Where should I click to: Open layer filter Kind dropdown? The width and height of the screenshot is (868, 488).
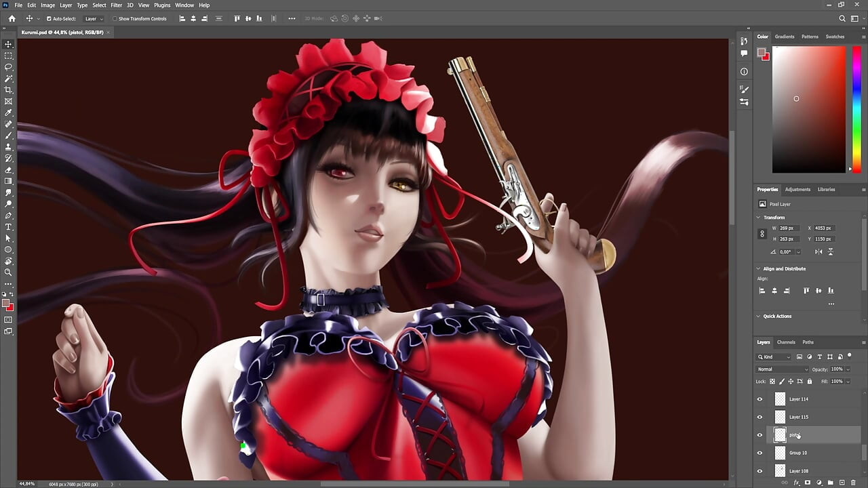tap(774, 357)
